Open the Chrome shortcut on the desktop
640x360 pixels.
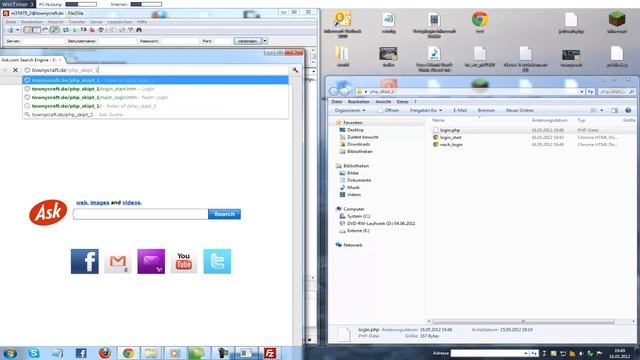coord(480,20)
